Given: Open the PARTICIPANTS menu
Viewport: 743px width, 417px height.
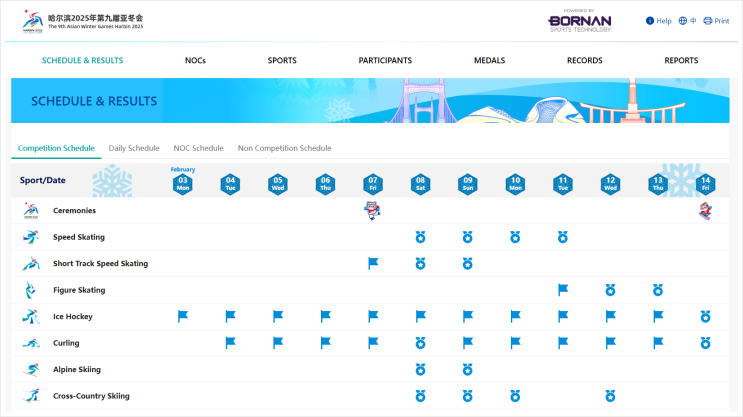Looking at the screenshot, I should (x=385, y=61).
